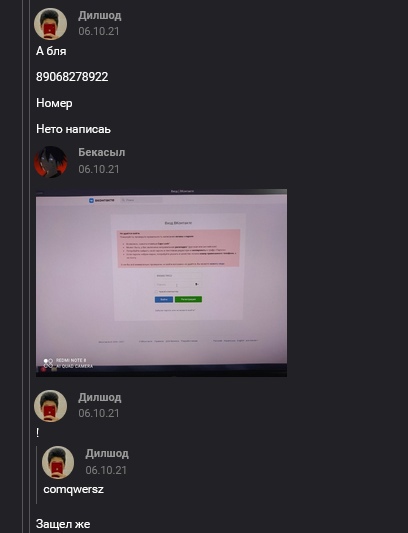Click the Дилшод name in the quoted reply
This screenshot has width=408, height=533.
click(107, 453)
